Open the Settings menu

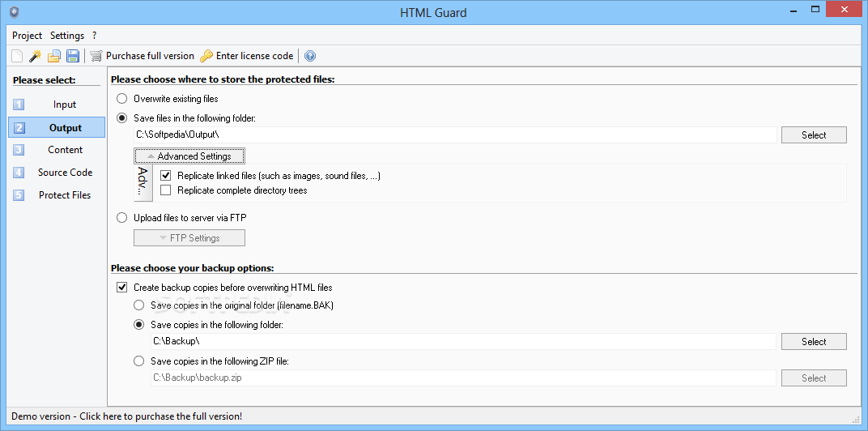click(67, 36)
